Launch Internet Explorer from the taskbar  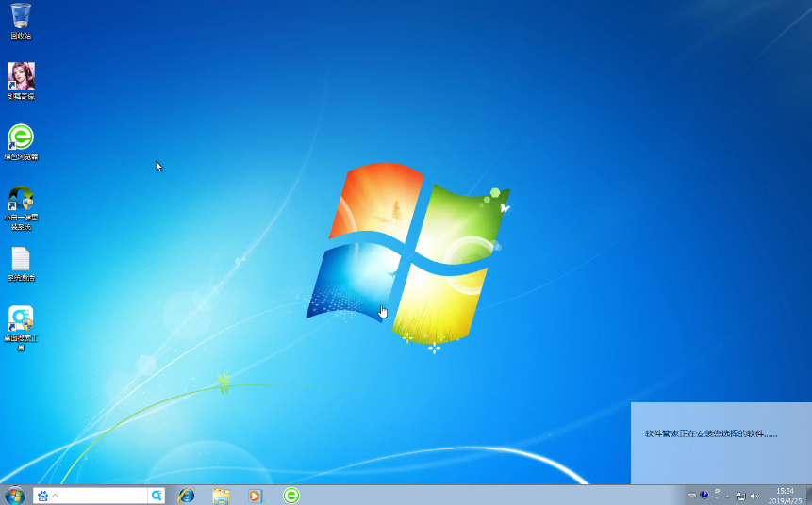(x=187, y=496)
